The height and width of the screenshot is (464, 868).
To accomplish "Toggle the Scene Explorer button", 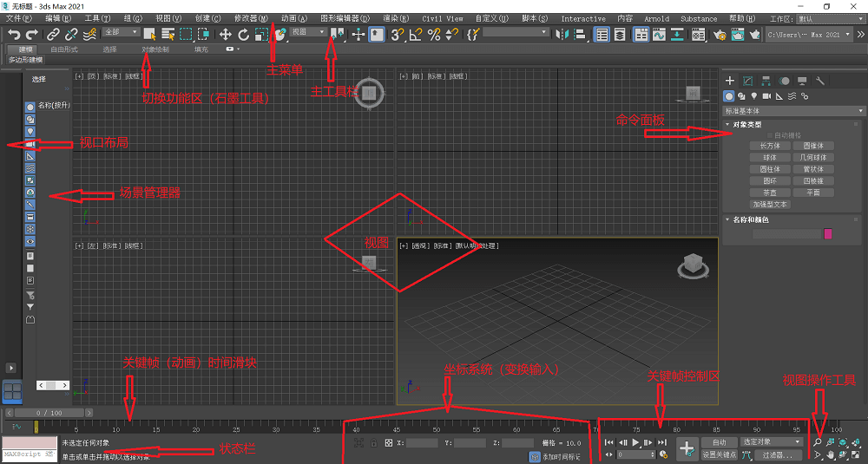I will click(602, 35).
